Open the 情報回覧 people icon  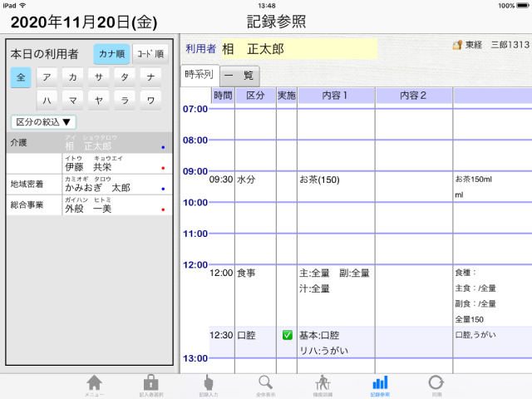(323, 384)
